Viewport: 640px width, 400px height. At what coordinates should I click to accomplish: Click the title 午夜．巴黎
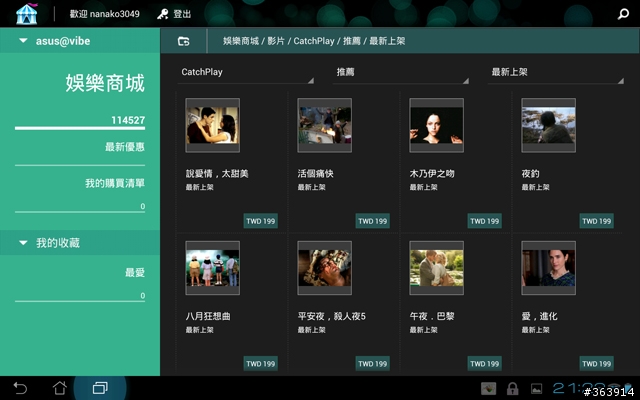432,316
